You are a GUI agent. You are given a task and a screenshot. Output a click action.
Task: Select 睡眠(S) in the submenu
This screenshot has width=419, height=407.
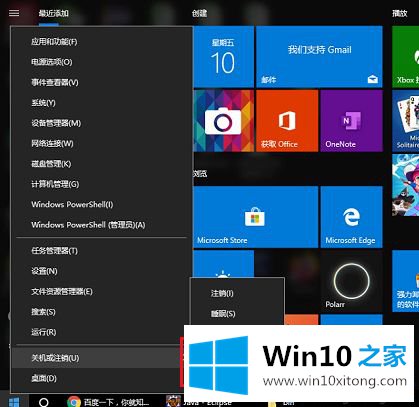point(237,314)
